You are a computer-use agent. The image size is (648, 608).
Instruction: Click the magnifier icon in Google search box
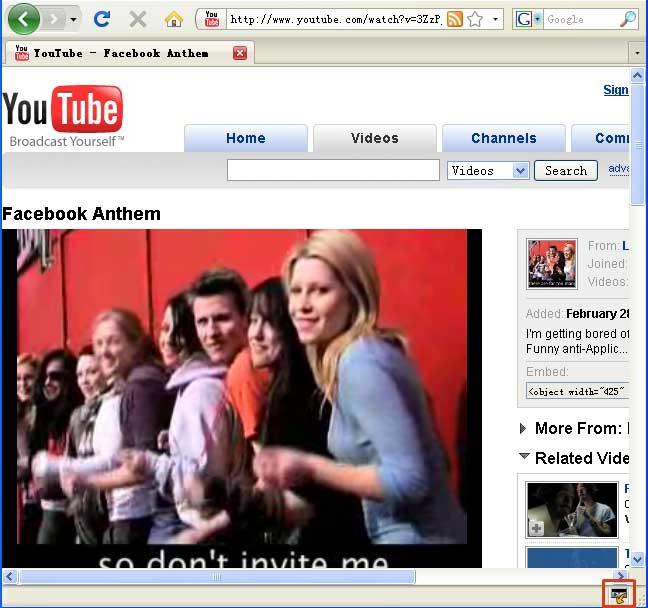click(628, 19)
